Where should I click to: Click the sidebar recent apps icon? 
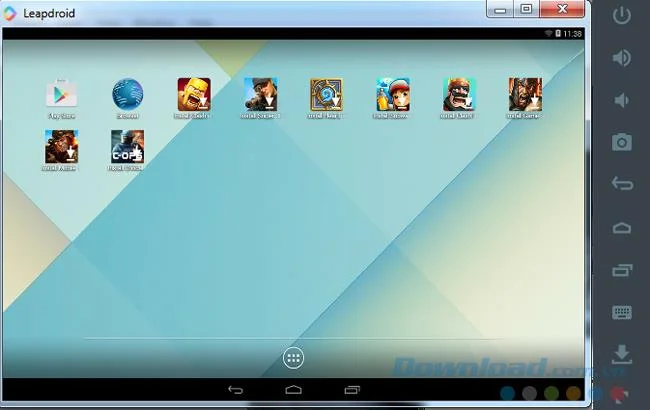(622, 270)
